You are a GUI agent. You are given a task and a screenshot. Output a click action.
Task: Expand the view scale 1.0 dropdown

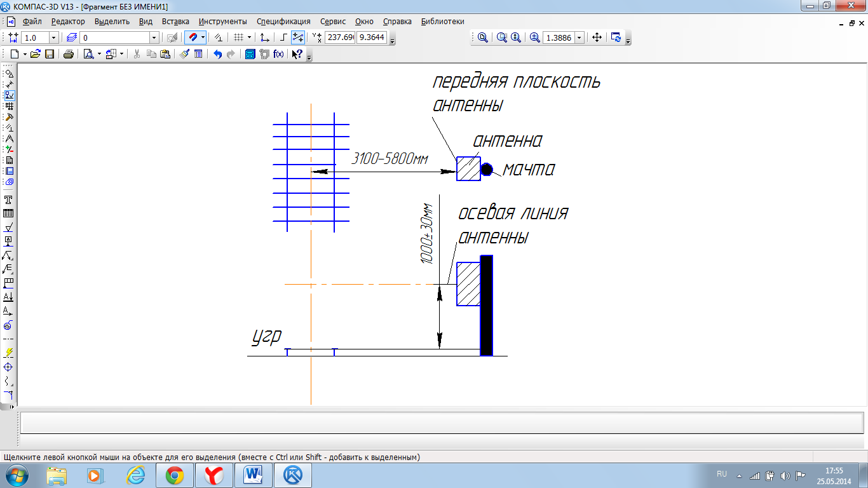tap(53, 37)
